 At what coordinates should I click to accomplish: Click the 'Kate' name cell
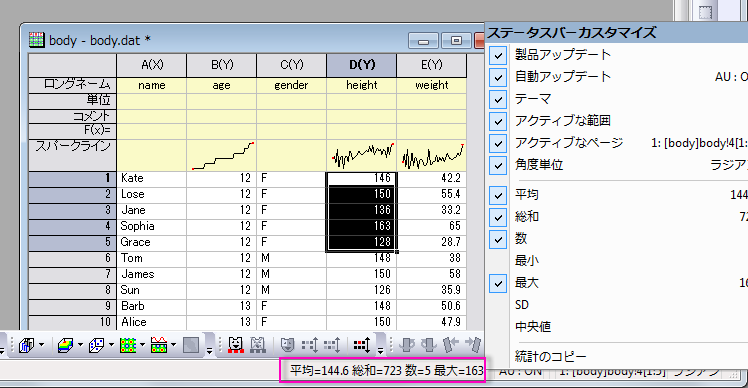[152, 178]
